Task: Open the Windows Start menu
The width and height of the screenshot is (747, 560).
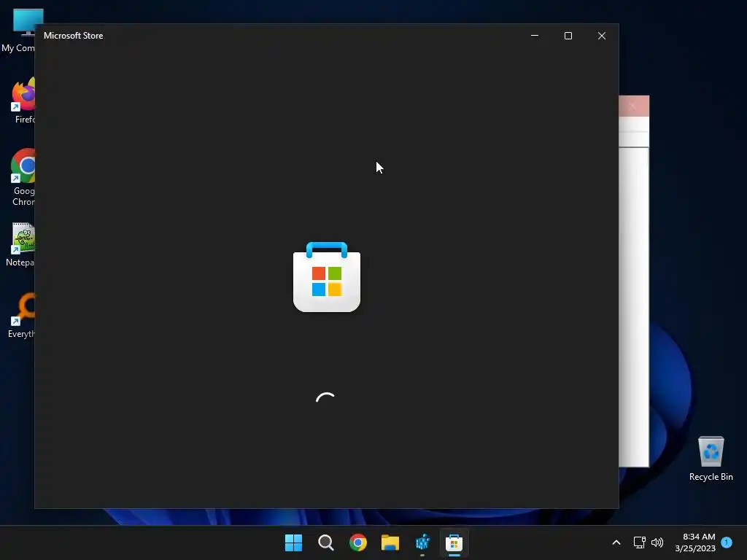Action: [x=293, y=542]
